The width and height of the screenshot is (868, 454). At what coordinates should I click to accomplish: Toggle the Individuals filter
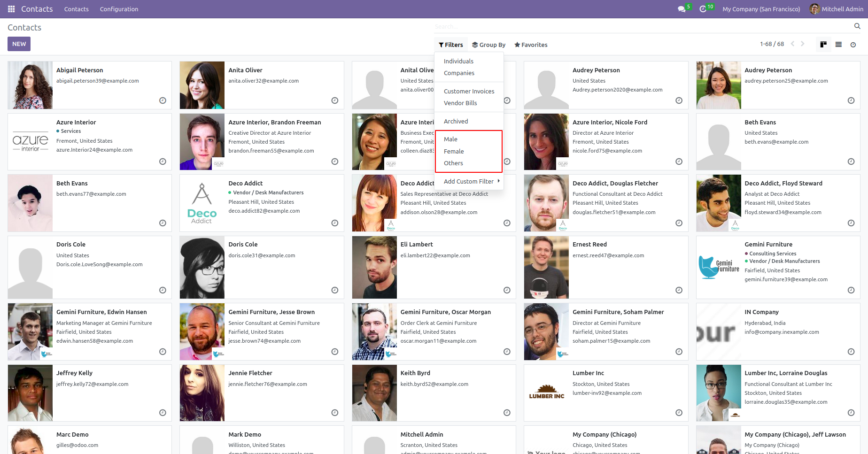tap(469, 61)
